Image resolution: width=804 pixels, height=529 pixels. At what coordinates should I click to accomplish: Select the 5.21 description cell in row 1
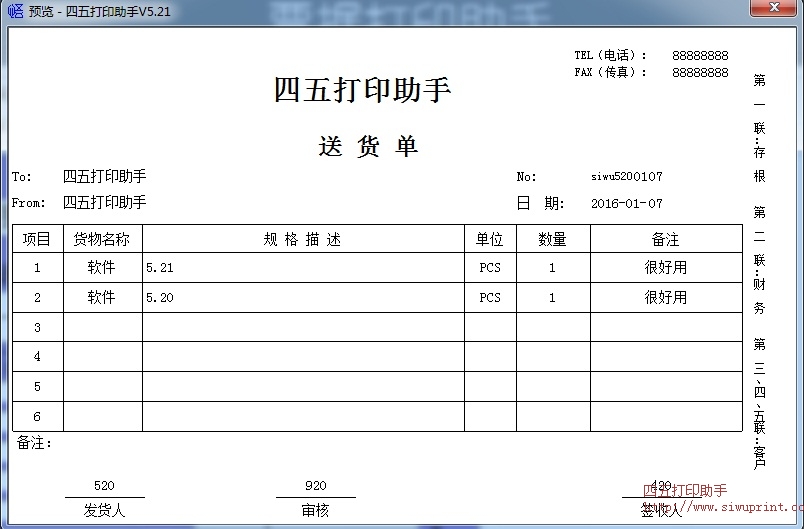click(160, 269)
